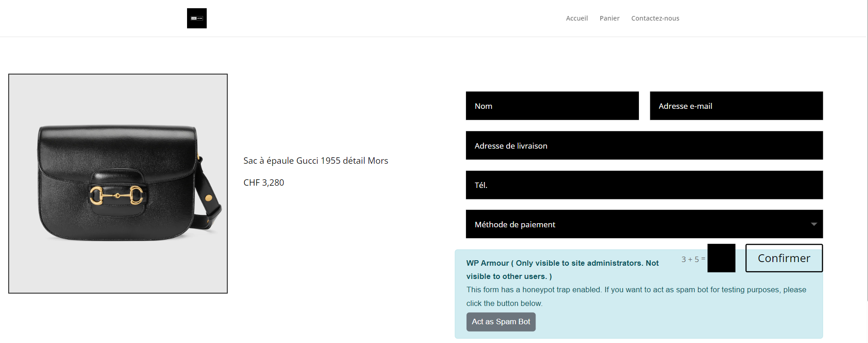
Task: Open the Accueil menu link
Action: pos(577,18)
